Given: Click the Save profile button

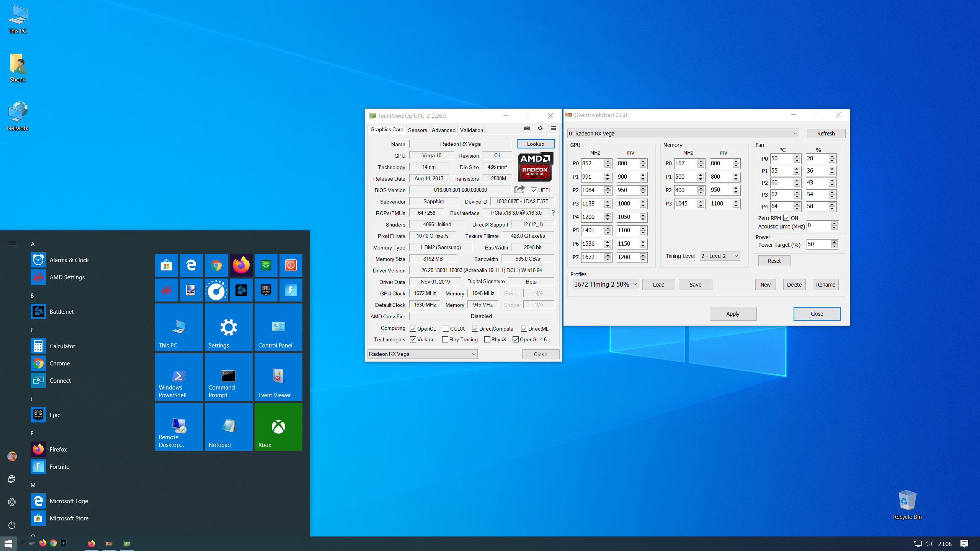Looking at the screenshot, I should click(695, 284).
